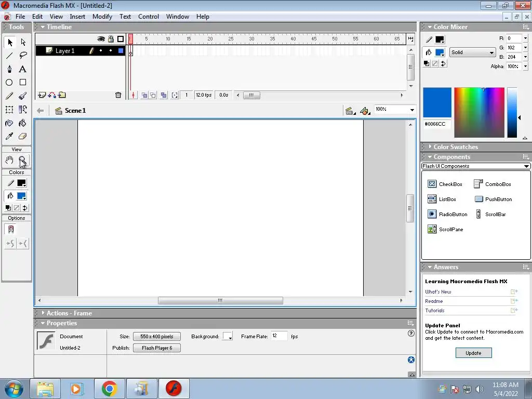Collapse the Timeline panel
This screenshot has height=399, width=532.
(x=43, y=27)
